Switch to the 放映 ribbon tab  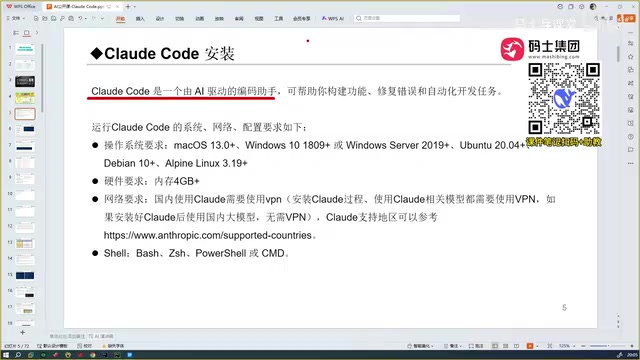click(219, 18)
